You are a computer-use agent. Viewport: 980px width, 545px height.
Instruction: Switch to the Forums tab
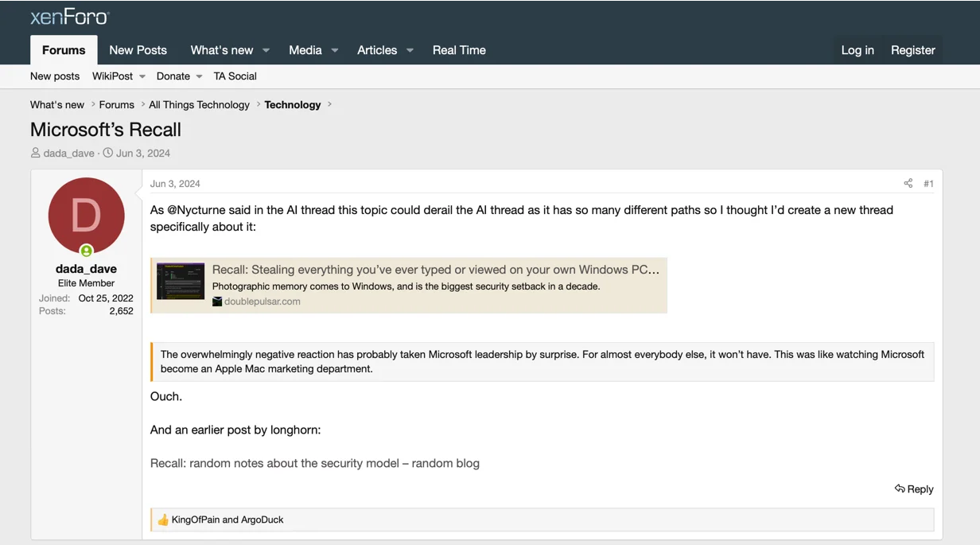(64, 50)
